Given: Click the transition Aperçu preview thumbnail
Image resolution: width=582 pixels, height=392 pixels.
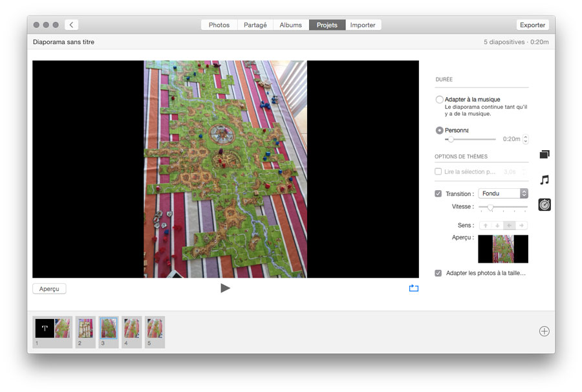Looking at the screenshot, I should coord(503,249).
